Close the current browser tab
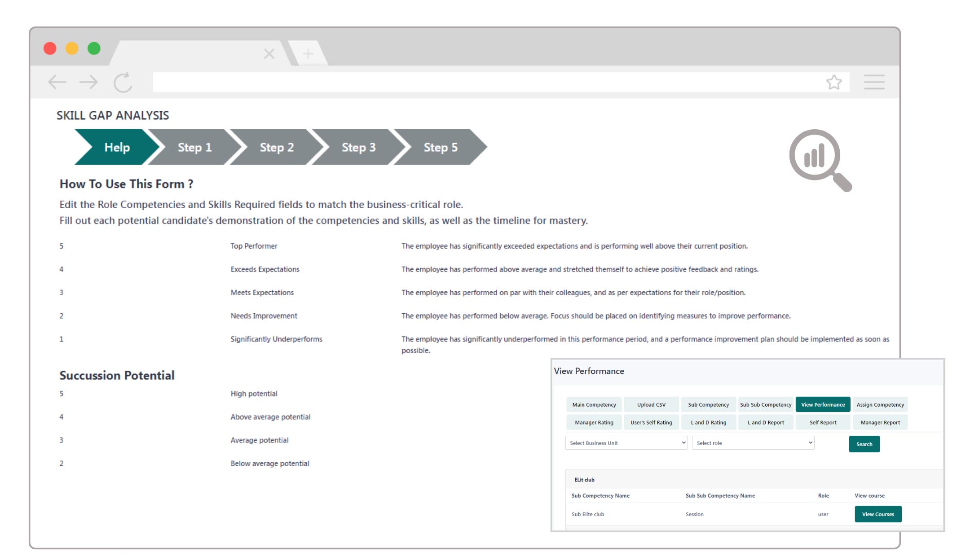The image size is (970, 560). [x=269, y=54]
